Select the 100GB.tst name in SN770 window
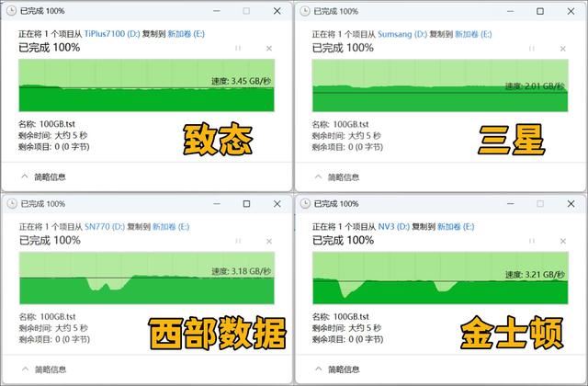588x386 pixels. (x=58, y=316)
